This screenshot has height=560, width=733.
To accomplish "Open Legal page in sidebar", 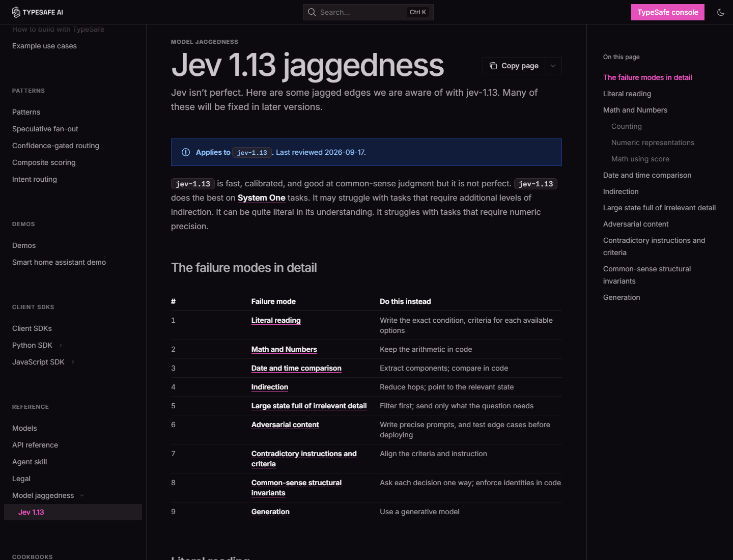I will [21, 479].
